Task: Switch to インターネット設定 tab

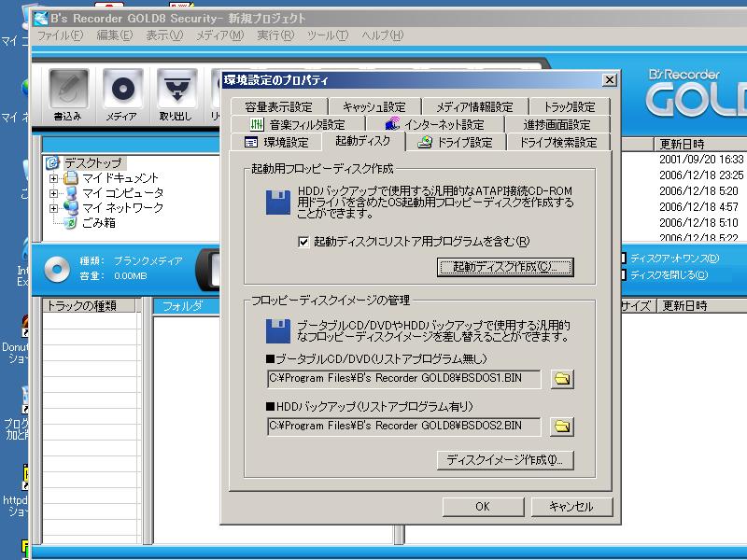Action: 435,125
